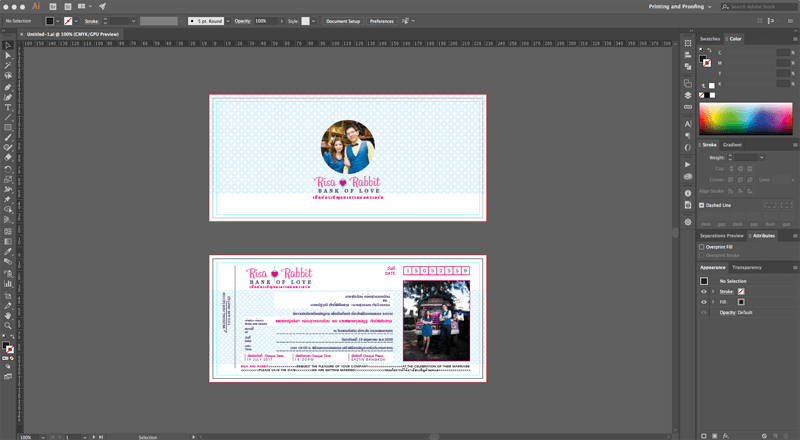Swap fill and stroke in toolbar
Screen dimensions: 800x440
point(12,336)
